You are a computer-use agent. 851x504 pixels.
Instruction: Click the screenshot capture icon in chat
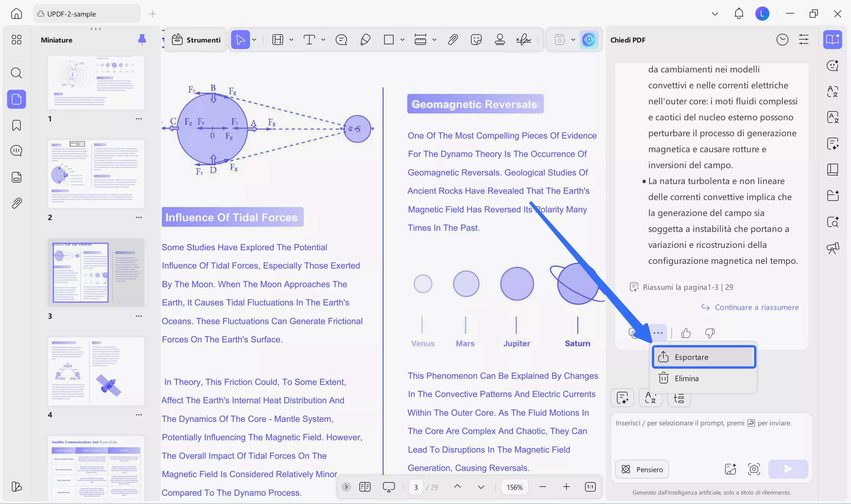point(753,469)
